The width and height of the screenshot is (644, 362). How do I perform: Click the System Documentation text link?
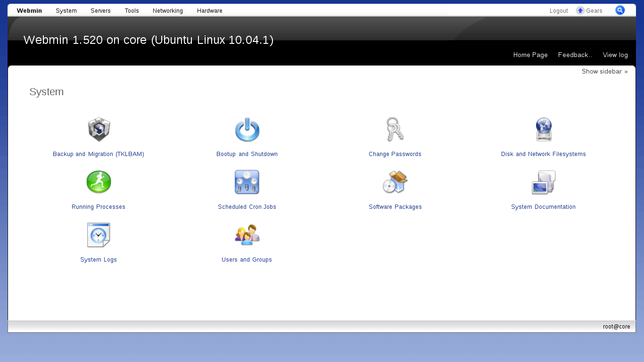(544, 207)
